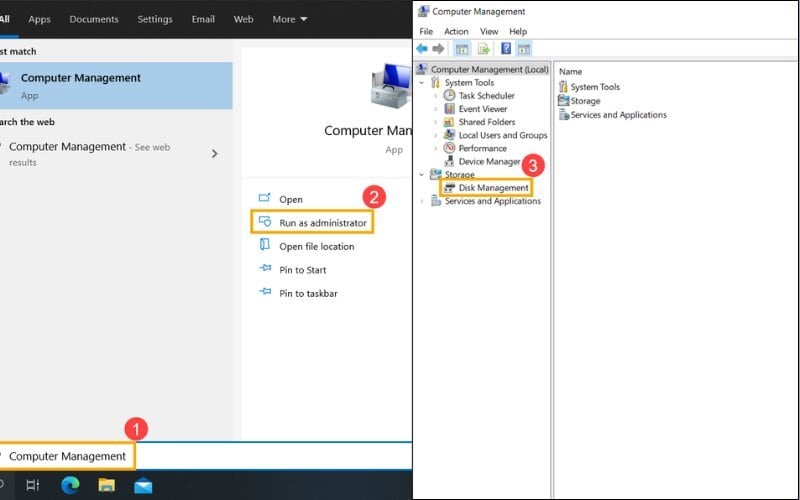Switch to the Email search tab

(203, 19)
